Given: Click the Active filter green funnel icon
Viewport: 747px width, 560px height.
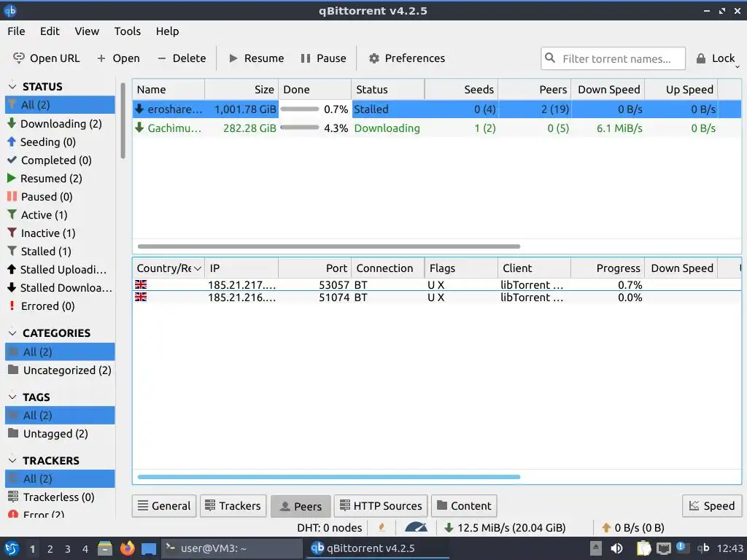Looking at the screenshot, I should point(12,214).
